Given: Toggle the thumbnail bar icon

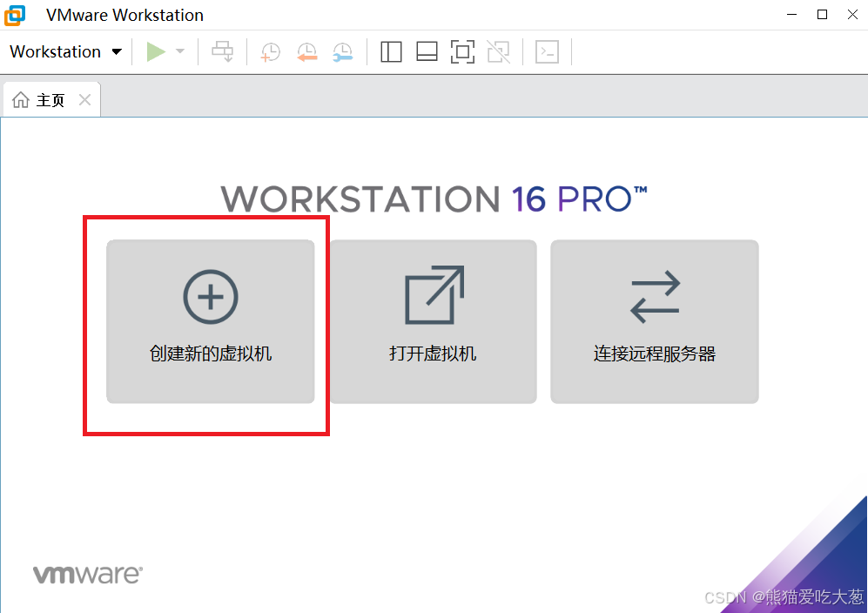Looking at the screenshot, I should pyautogui.click(x=426, y=51).
